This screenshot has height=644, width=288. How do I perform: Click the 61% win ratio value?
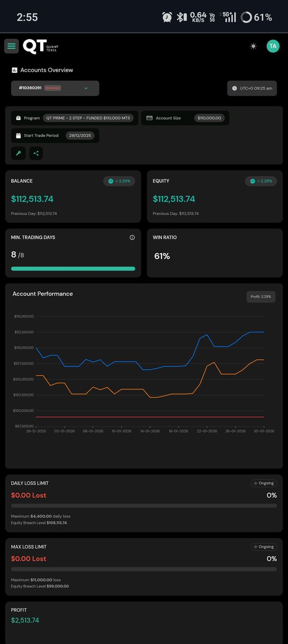[162, 257]
